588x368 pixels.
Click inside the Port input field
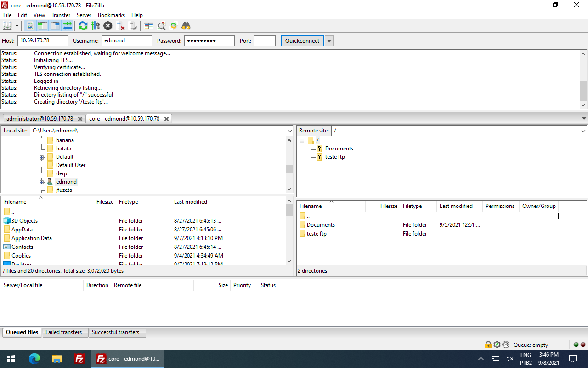pos(265,40)
